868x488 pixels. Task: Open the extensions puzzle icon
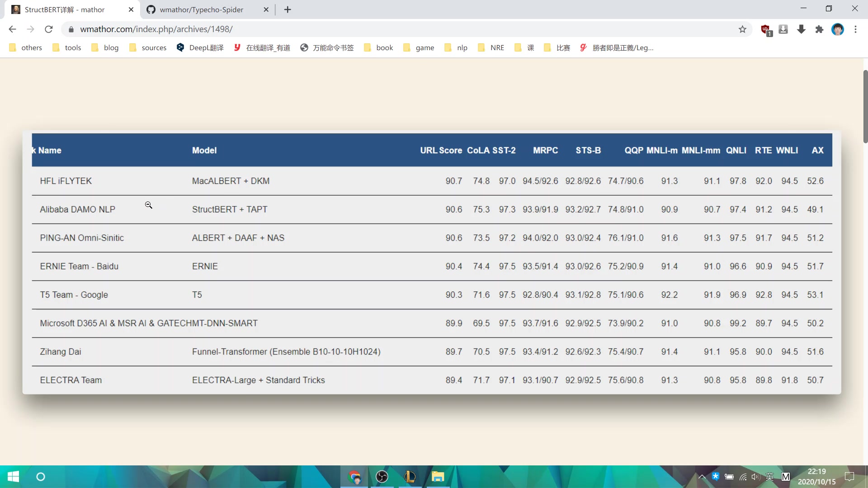(819, 29)
